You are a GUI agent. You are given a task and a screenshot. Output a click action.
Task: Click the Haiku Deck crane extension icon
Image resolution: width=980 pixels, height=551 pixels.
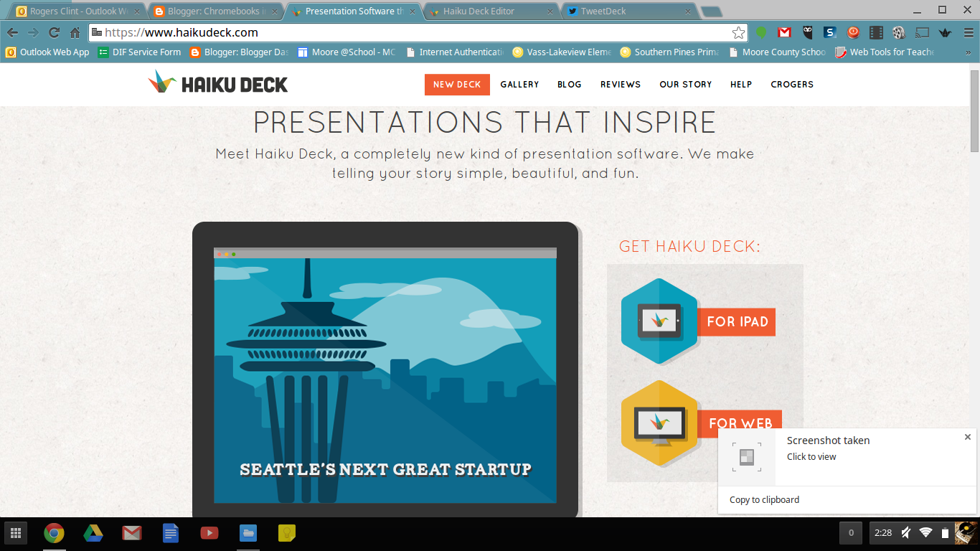pyautogui.click(x=945, y=32)
